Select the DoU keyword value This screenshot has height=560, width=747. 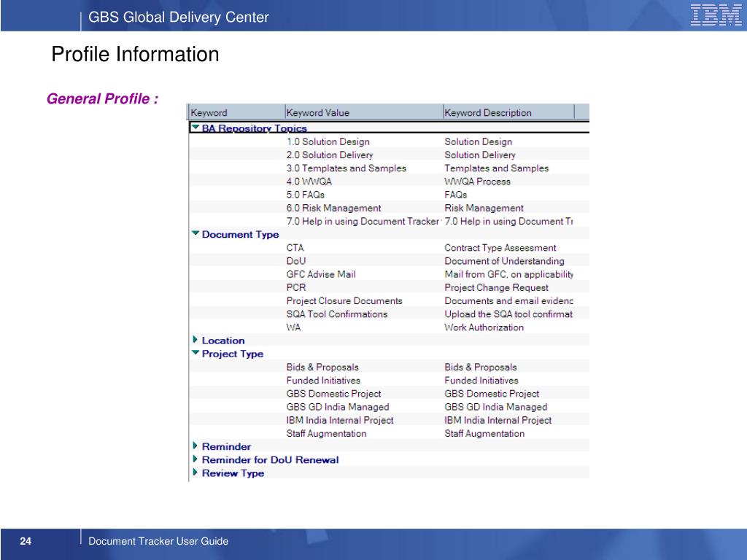(x=296, y=261)
